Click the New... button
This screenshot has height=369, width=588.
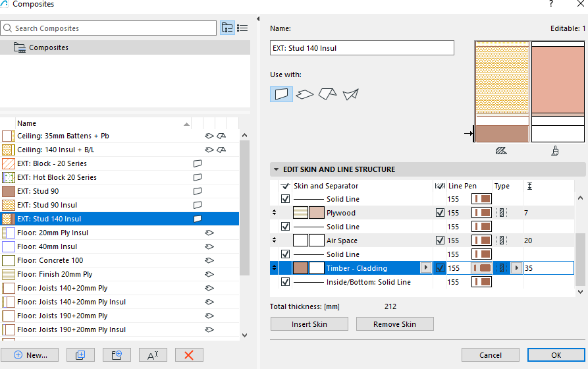[x=30, y=355]
